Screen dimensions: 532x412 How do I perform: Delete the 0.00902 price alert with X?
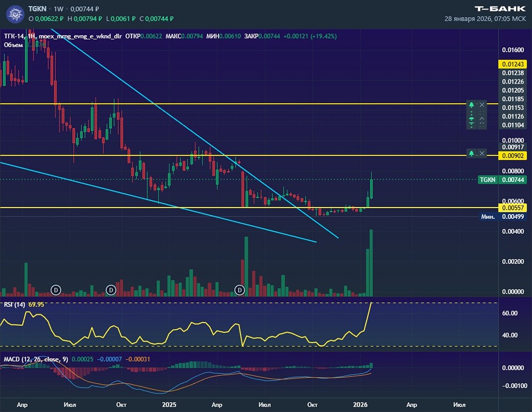(482, 154)
